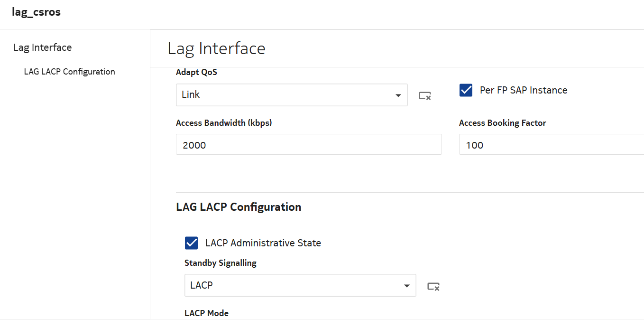This screenshot has height=328, width=644.
Task: Uncheck the Per FP SAP Instance checkbox
Action: click(466, 90)
